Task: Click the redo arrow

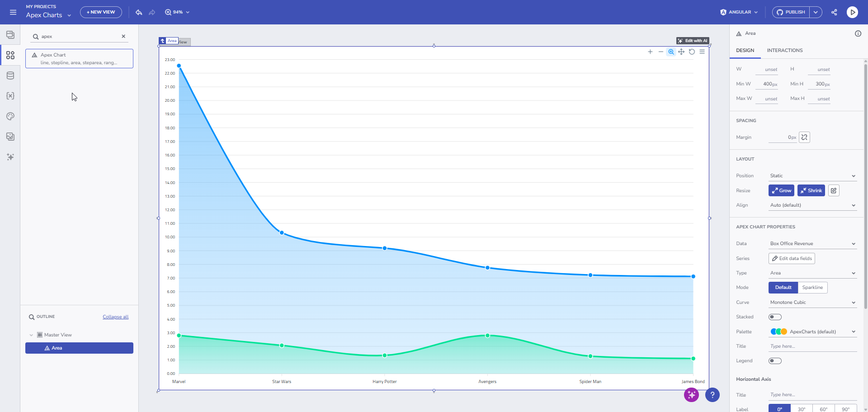Action: [152, 12]
